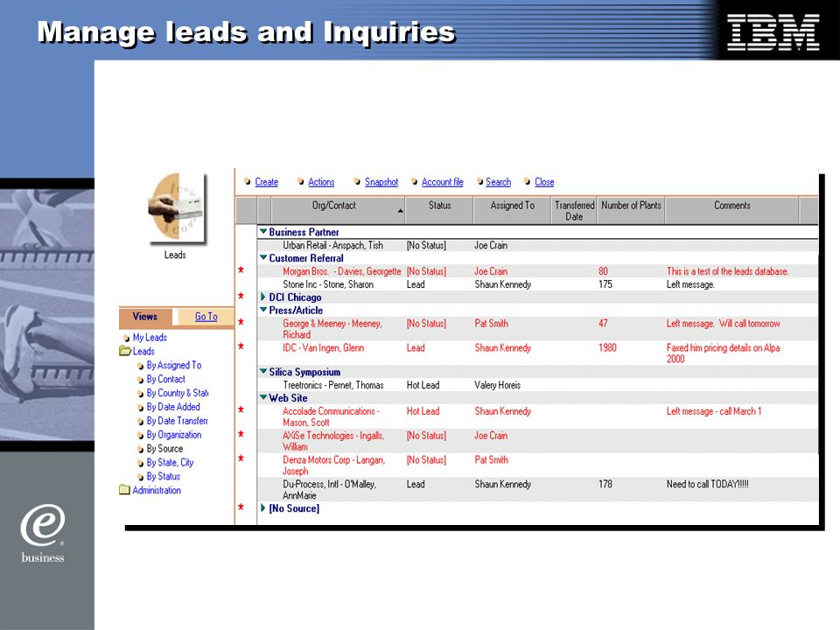This screenshot has width=840, height=630.
Task: Click the bullet icon beside By Assigned To
Action: point(140,366)
